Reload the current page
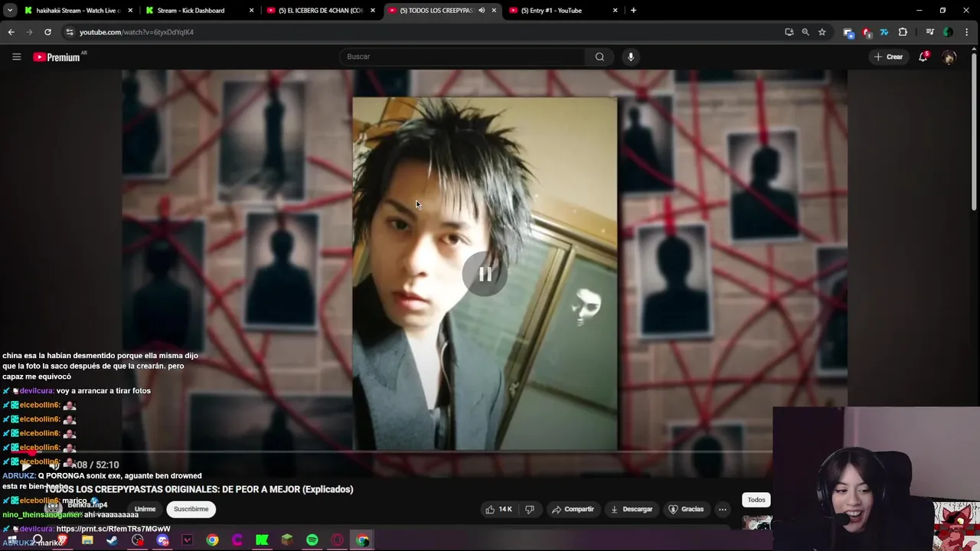Screen dimensions: 980x551 point(47,32)
